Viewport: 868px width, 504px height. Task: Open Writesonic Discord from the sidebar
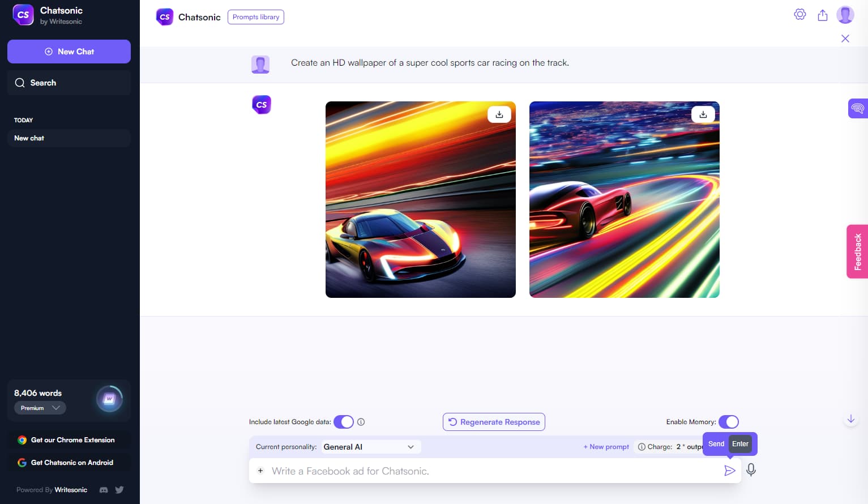point(104,489)
